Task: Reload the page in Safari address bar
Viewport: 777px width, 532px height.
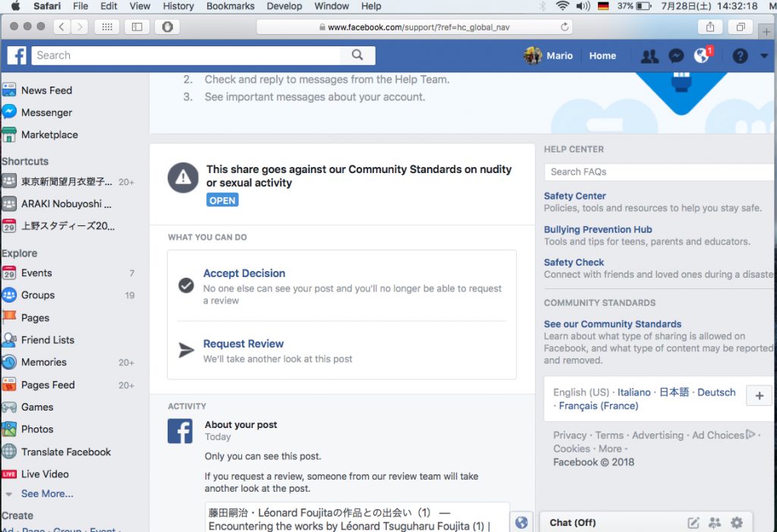Action: 564,27
